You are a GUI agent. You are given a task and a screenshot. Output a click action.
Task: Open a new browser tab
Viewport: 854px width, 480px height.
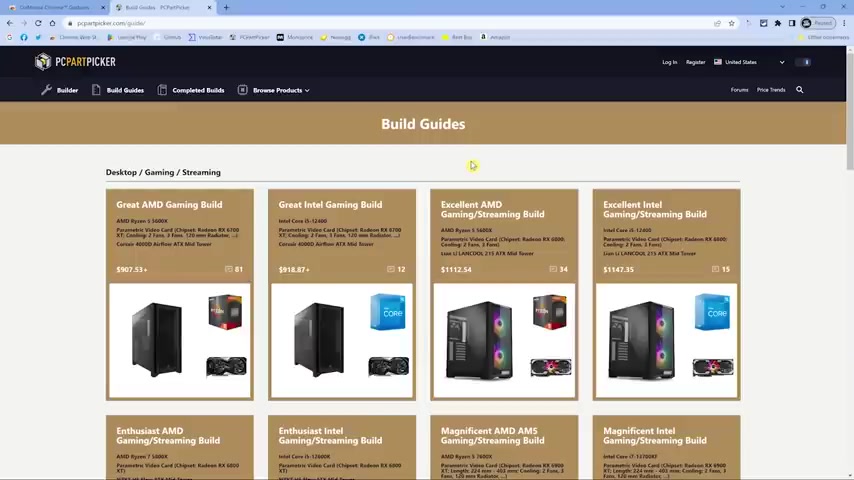226,8
